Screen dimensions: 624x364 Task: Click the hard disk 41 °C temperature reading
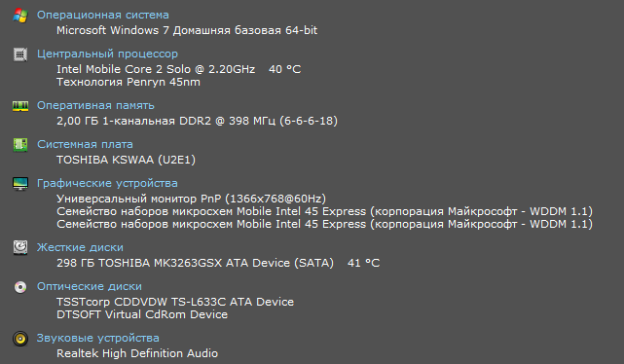tap(363, 263)
